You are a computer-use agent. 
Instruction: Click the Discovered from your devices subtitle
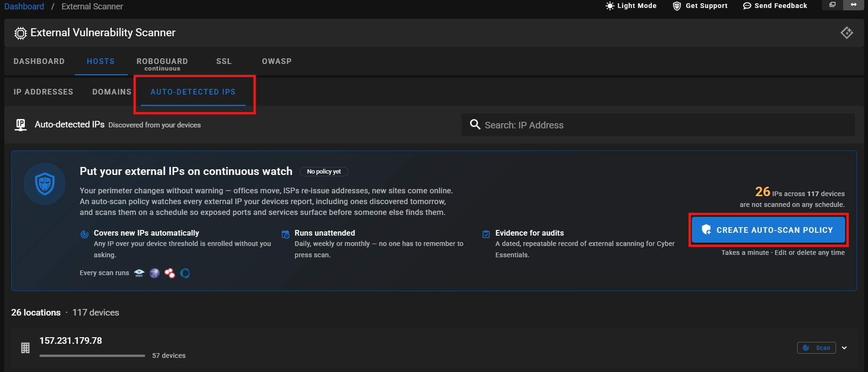click(x=155, y=125)
